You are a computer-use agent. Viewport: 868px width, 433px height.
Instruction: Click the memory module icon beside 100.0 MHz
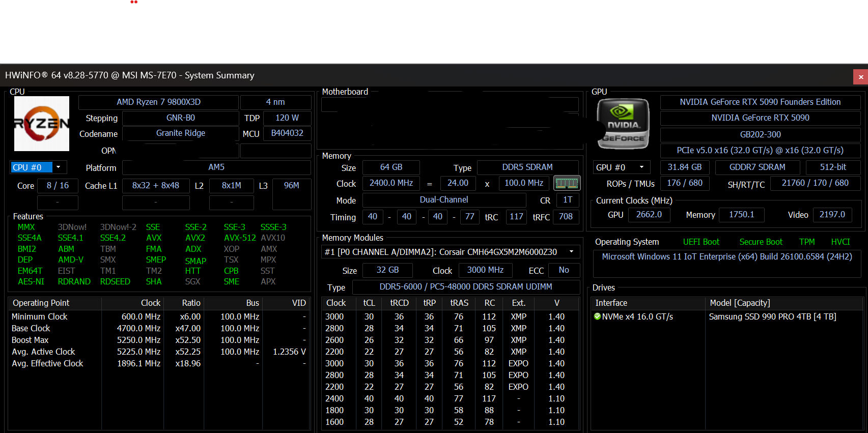[567, 183]
